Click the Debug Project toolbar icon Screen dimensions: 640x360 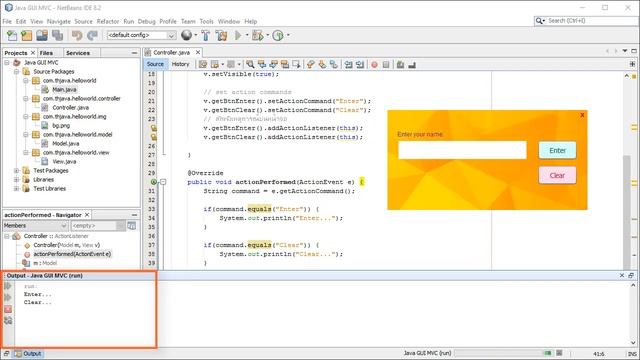click(258, 36)
